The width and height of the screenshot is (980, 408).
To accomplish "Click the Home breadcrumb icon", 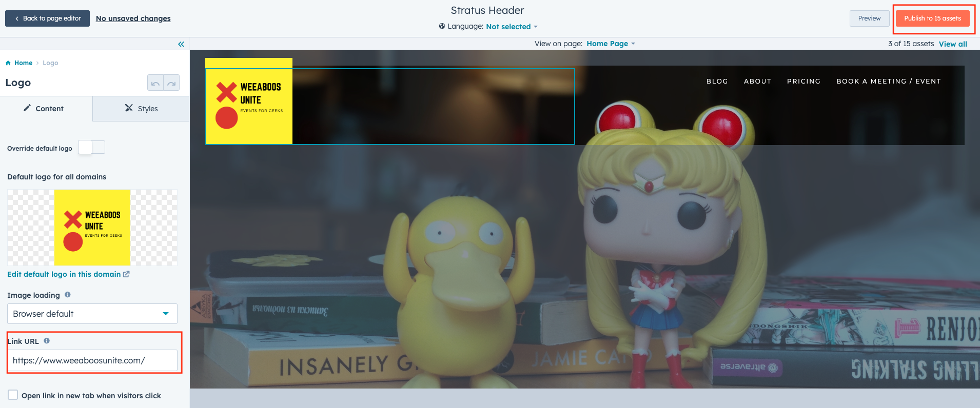I will [8, 63].
